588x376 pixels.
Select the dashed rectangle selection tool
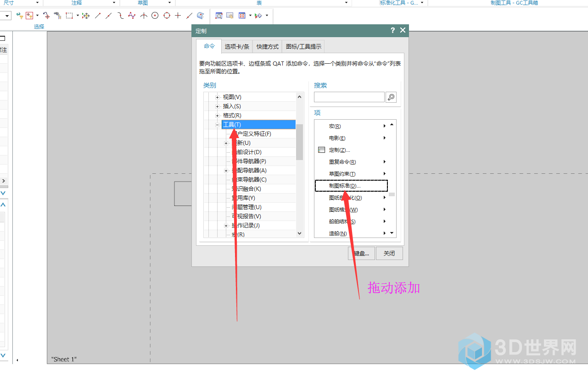tap(69, 16)
